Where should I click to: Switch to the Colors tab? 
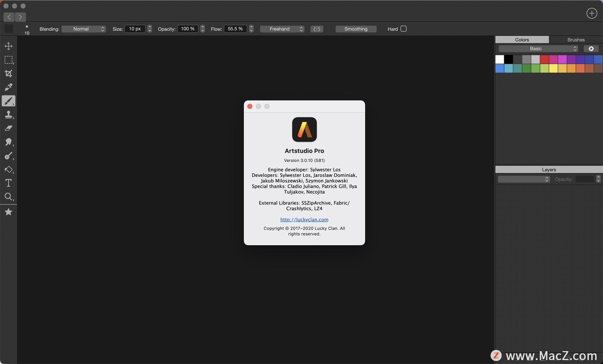click(522, 40)
